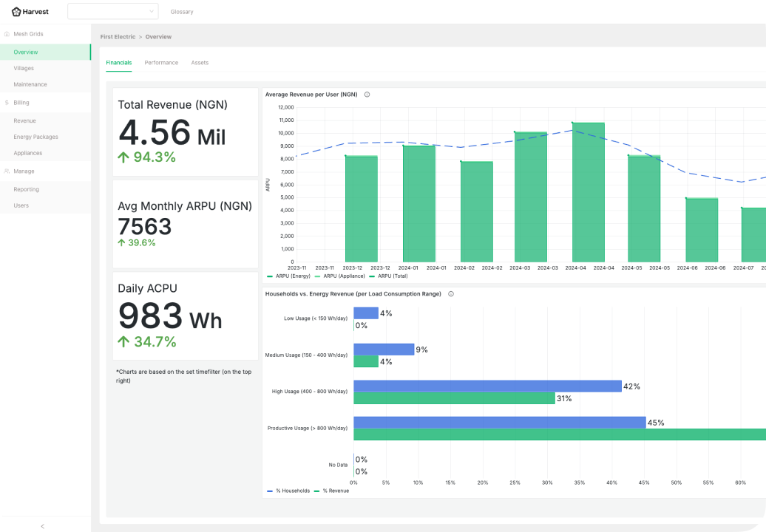Image resolution: width=766 pixels, height=532 pixels.
Task: Open info icon beside Households vs. Energy Revenue
Action: point(450,294)
